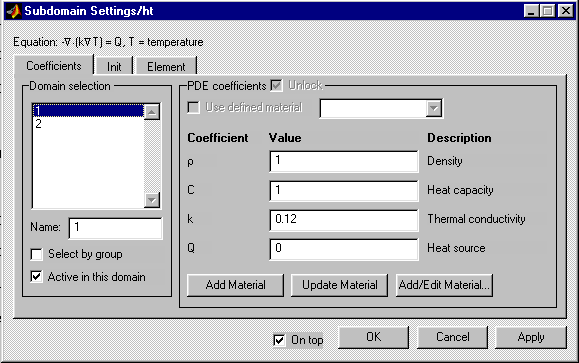Click the Heat source value field

pyautogui.click(x=344, y=249)
